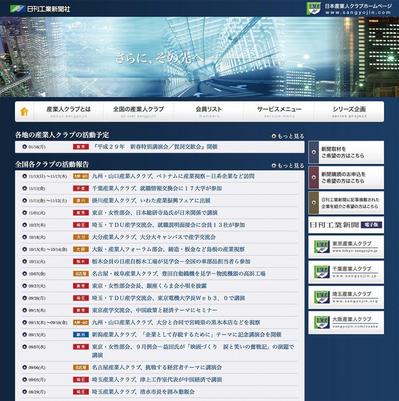The image size is (399, 401).
Task: Click bullet icon of 新潟産業人クラブ row
Action: pos(24,335)
